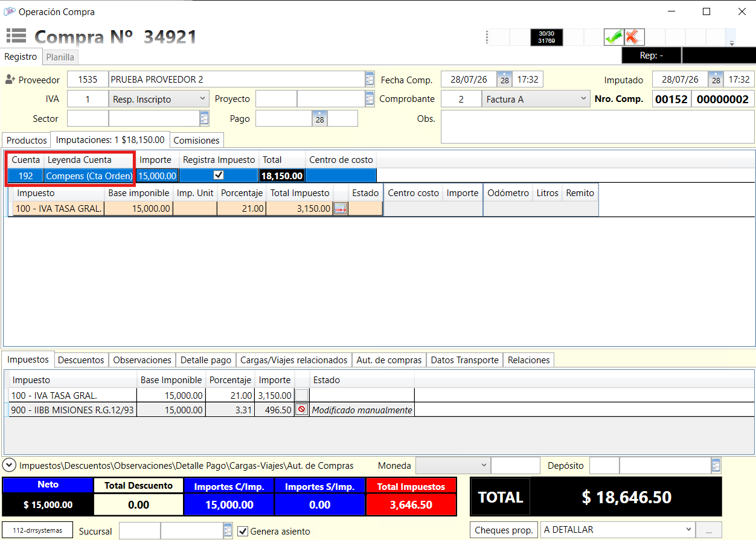Click the Modificado manualmente status text
The height and width of the screenshot is (540, 756).
pyautogui.click(x=362, y=410)
